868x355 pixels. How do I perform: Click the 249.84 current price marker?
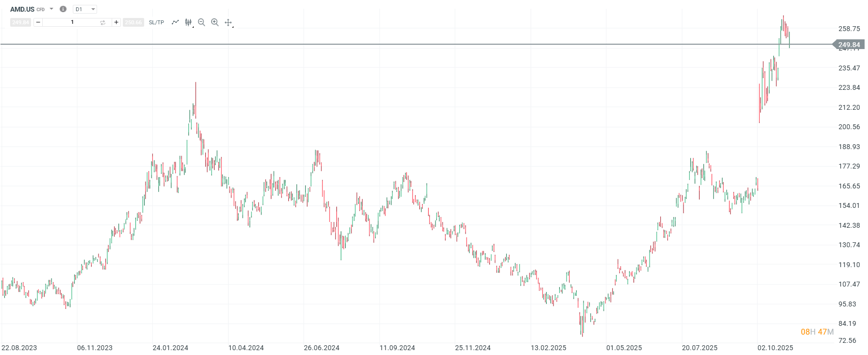(849, 45)
